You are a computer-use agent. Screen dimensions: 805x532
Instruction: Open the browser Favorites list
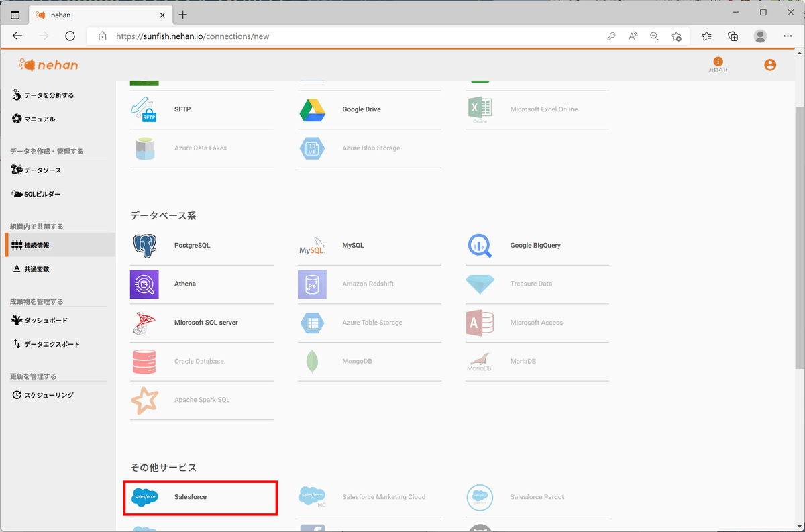pyautogui.click(x=706, y=36)
